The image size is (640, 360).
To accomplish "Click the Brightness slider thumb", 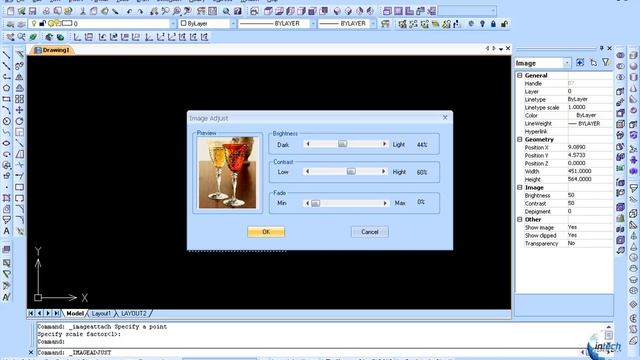I will [x=342, y=144].
